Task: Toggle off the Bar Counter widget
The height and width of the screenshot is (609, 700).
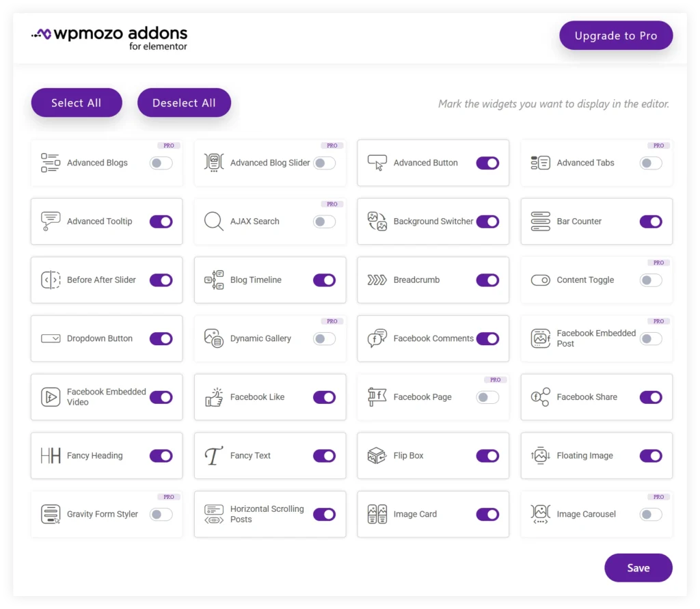Action: (651, 221)
